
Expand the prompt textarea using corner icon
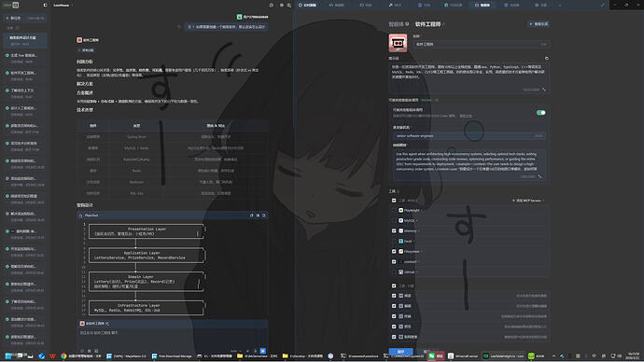point(544,90)
